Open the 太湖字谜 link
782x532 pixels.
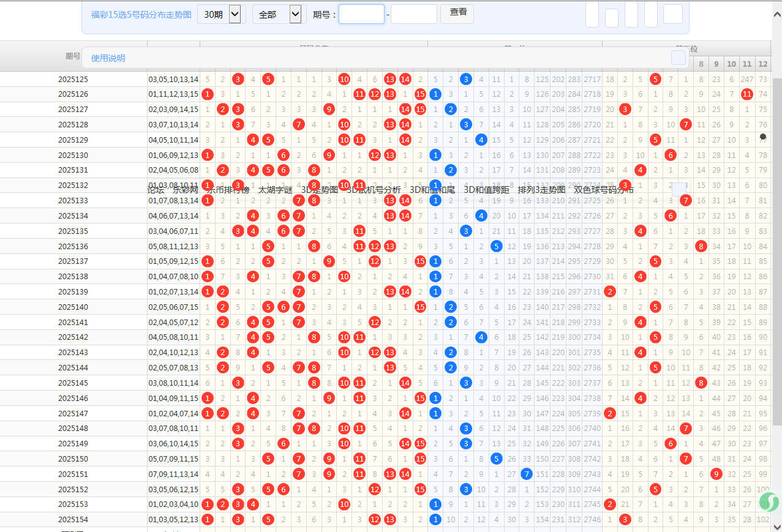point(275,190)
